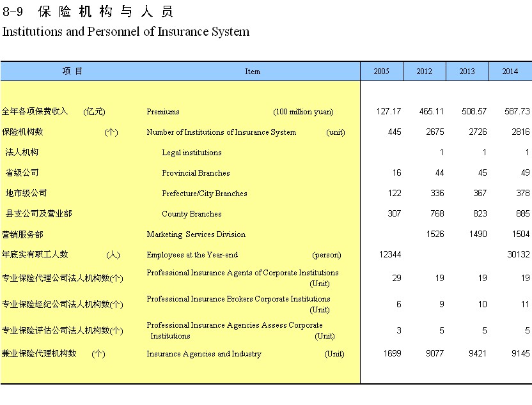Click Marketing Services Division 2012 value 1526

(435, 234)
